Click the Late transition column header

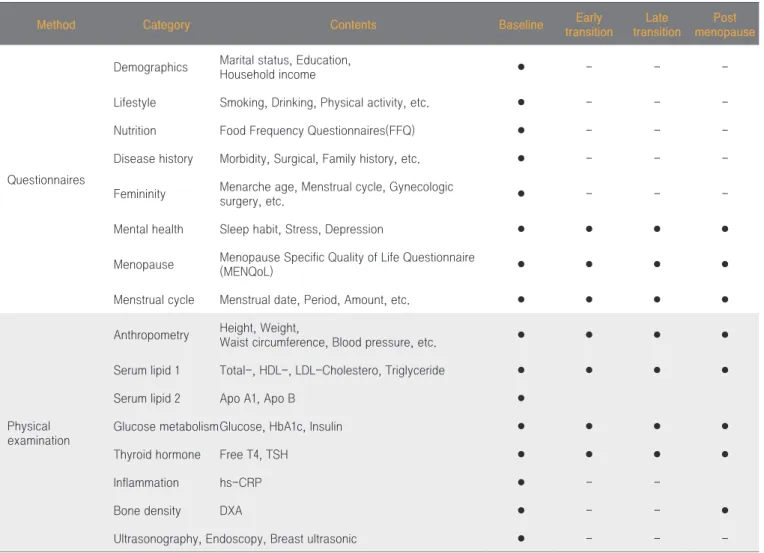pyautogui.click(x=657, y=25)
